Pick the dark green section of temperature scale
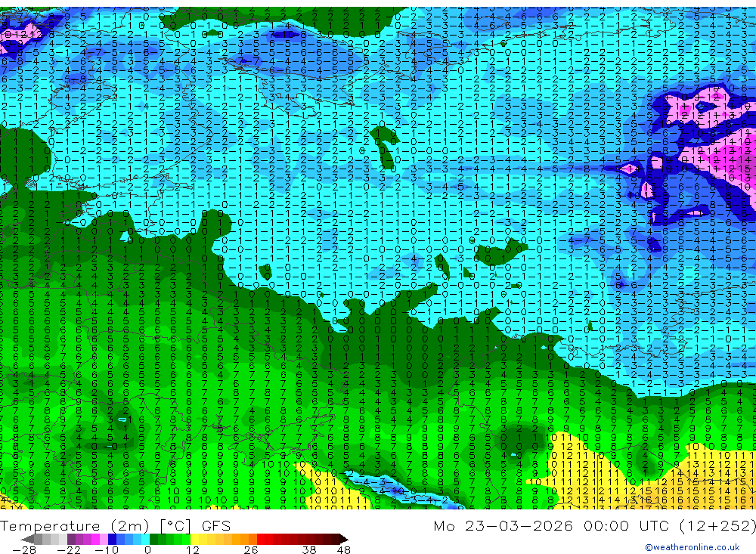The width and height of the screenshot is (756, 554). tap(153, 539)
